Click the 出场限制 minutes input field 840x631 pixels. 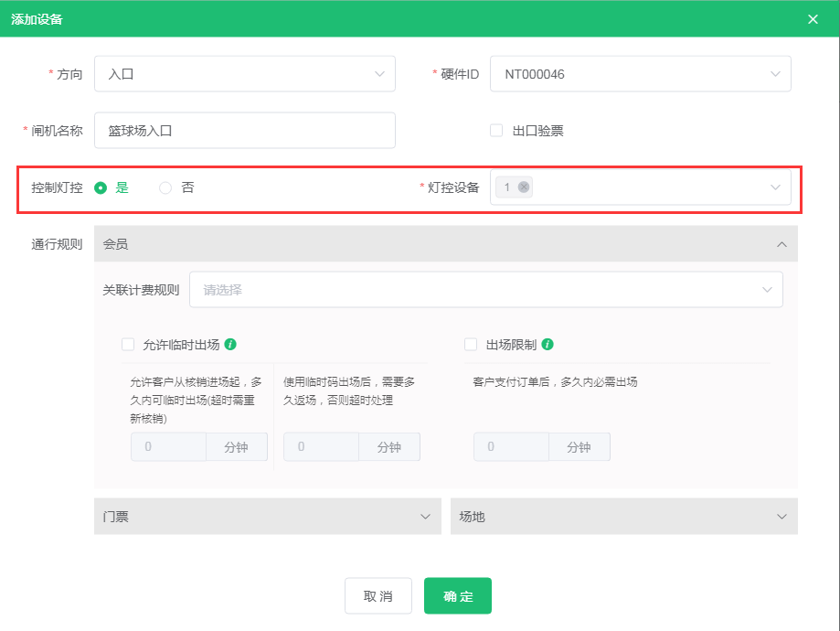pyautogui.click(x=511, y=447)
